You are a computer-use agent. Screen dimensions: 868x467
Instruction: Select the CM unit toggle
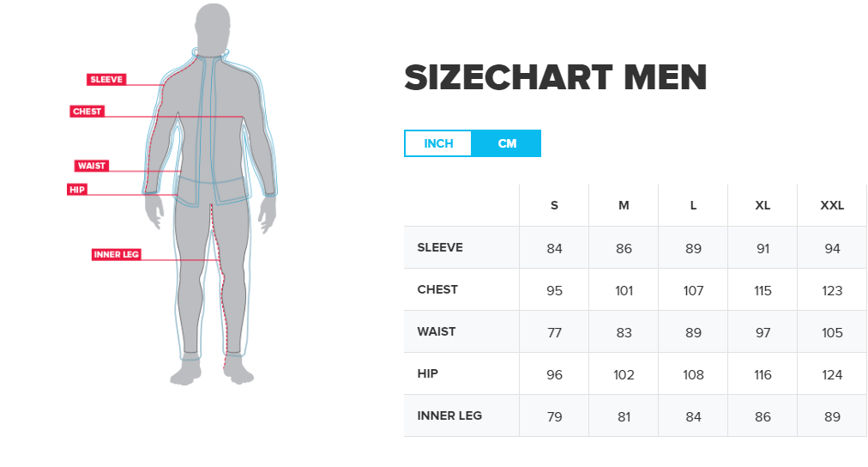[x=507, y=143]
